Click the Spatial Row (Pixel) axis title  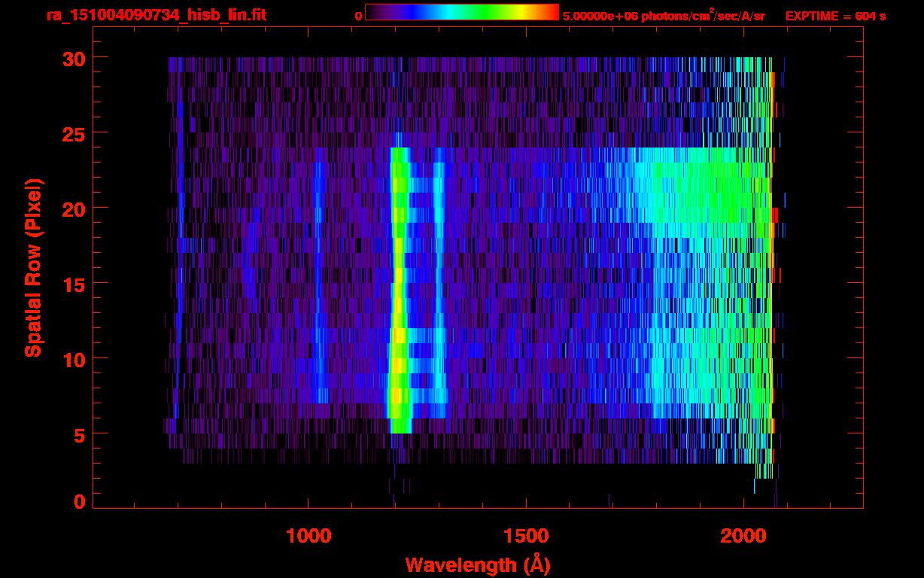[34, 268]
